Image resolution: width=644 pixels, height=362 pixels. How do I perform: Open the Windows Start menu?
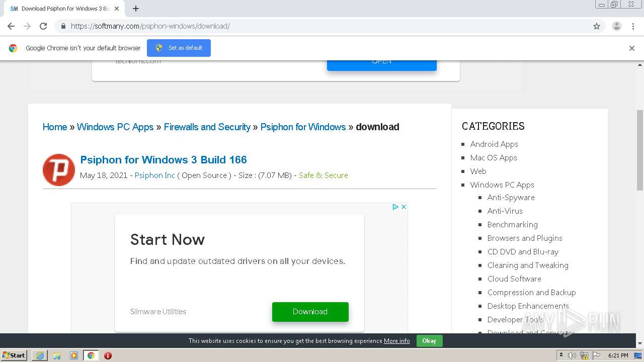[14, 355]
